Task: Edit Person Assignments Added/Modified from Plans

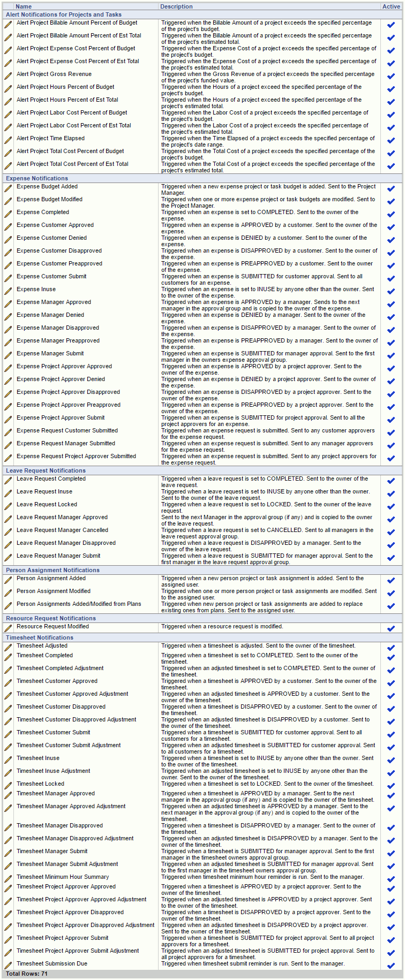Action: pos(8,606)
